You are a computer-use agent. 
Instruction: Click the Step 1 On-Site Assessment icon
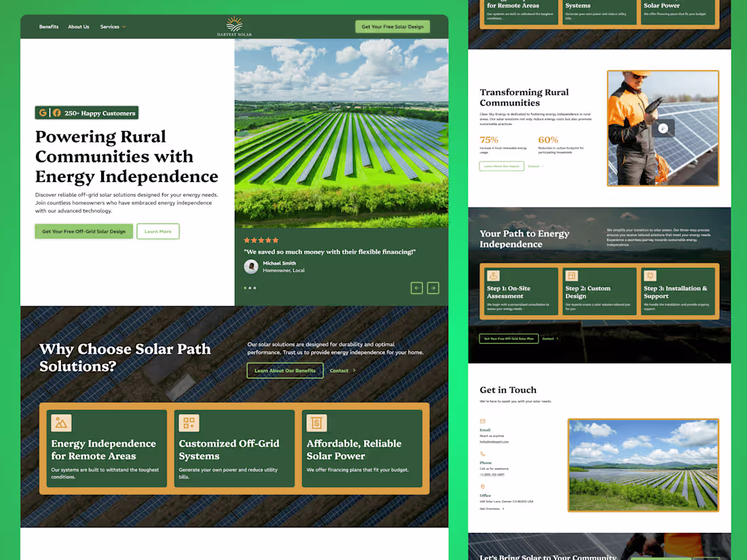click(494, 276)
